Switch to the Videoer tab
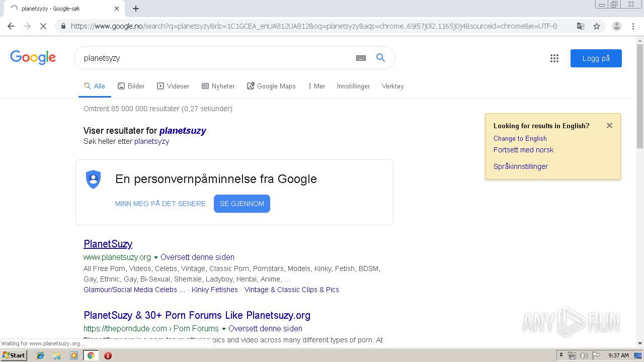This screenshot has height=362, width=644. [173, 86]
